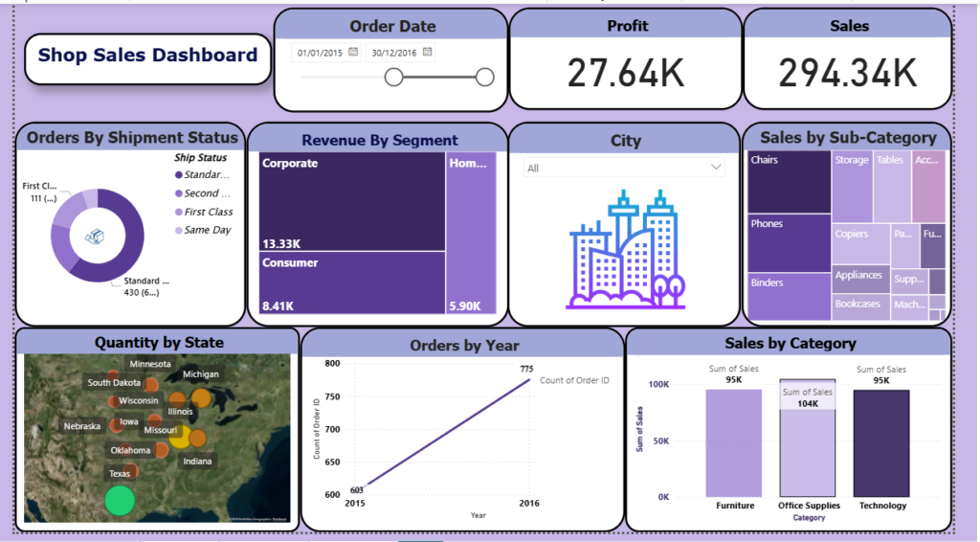Image resolution: width=980 pixels, height=542 pixels.
Task: Select Bookcases tile in sub-category treemap
Action: [860, 307]
